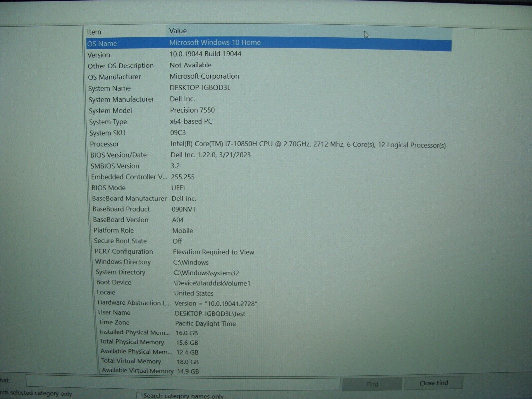532x399 pixels.
Task: Select the Other OS Description row
Action: (269, 66)
